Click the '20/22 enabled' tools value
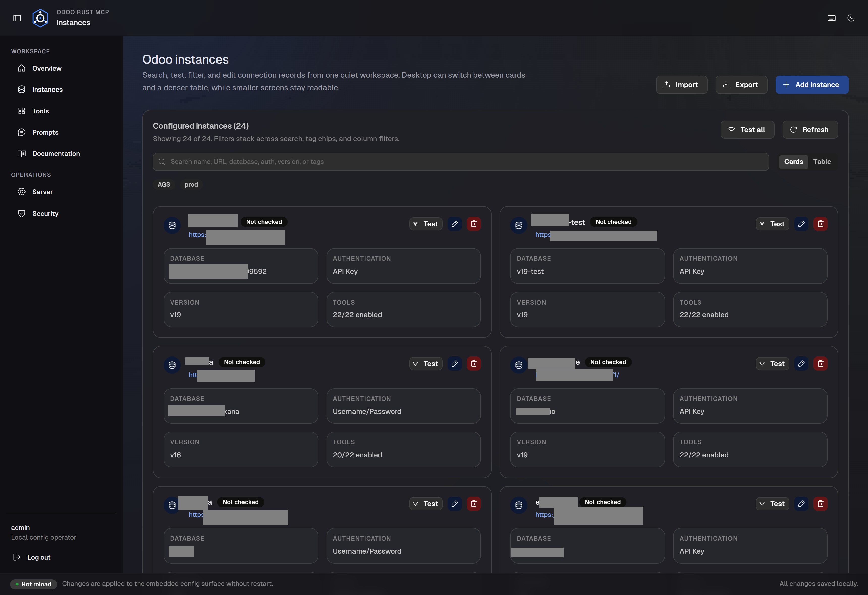Viewport: 868px width, 595px height. pyautogui.click(x=358, y=455)
